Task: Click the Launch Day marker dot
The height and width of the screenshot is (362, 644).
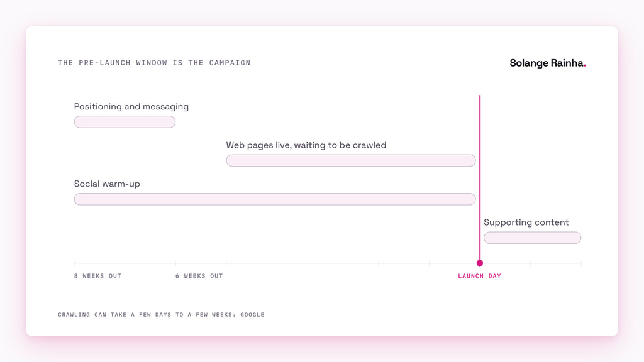Action: coord(480,263)
